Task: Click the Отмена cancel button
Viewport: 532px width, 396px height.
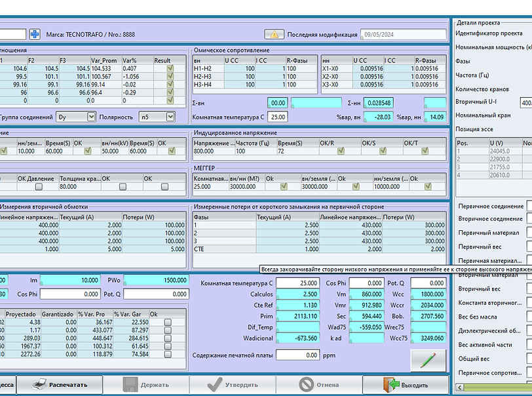Action: click(x=319, y=385)
